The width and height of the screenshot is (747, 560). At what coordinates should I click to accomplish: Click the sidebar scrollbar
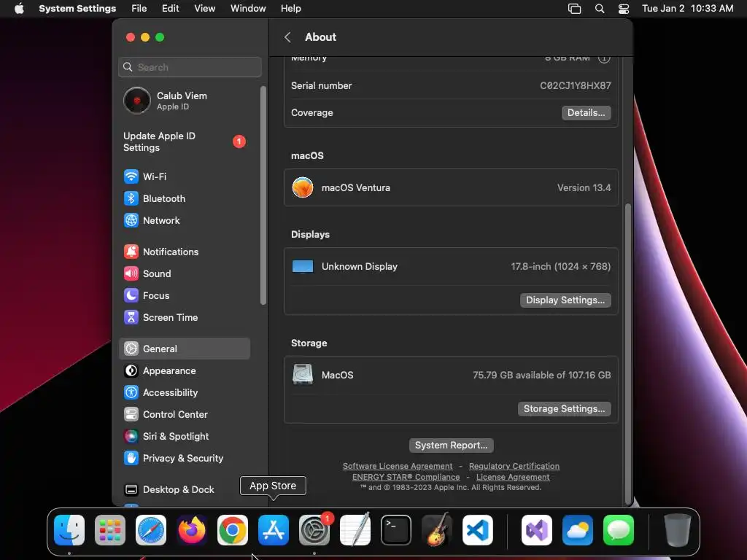tap(263, 195)
